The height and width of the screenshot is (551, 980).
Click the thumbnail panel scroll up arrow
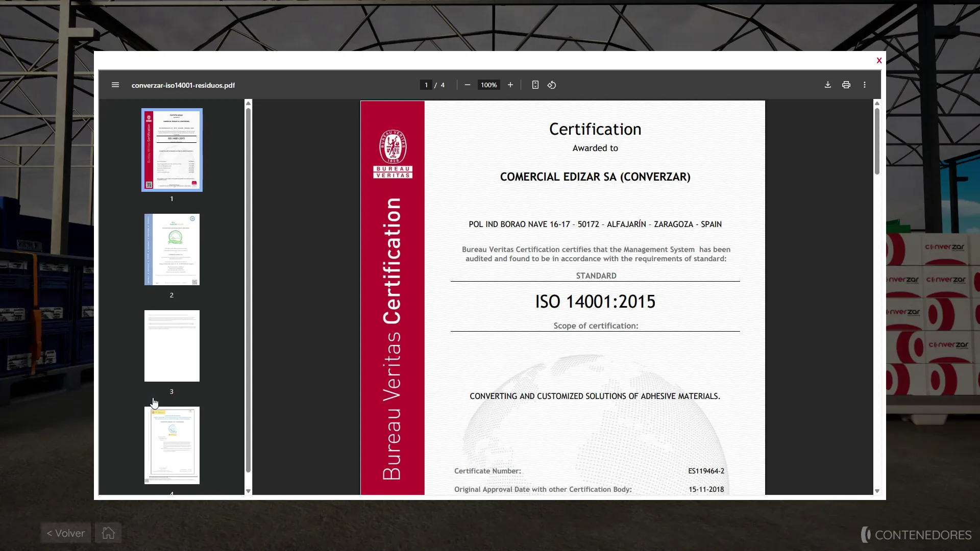coord(249,103)
